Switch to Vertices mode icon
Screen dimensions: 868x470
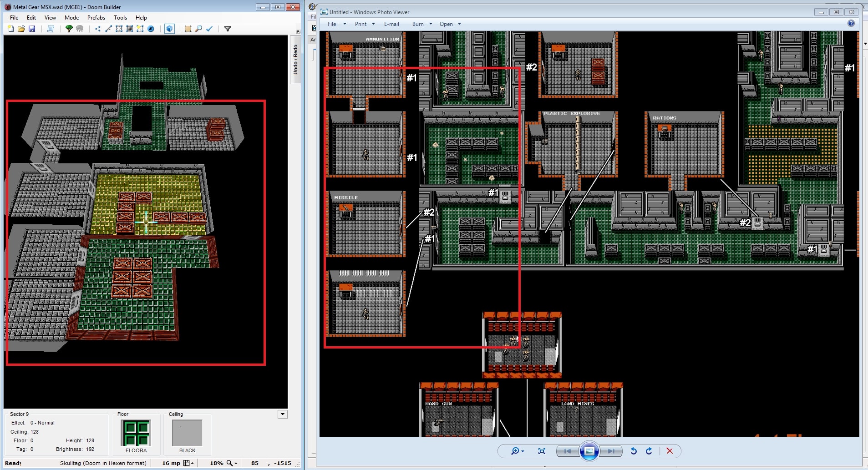point(98,29)
